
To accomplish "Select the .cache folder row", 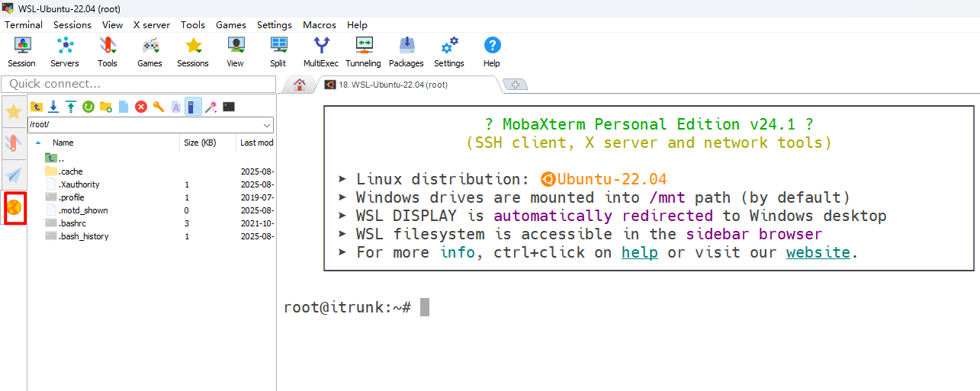I will pyautogui.click(x=152, y=171).
